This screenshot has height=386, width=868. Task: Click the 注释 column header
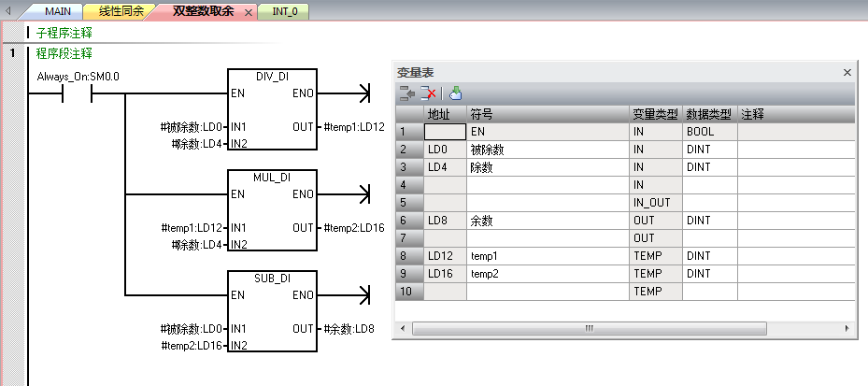click(x=796, y=115)
